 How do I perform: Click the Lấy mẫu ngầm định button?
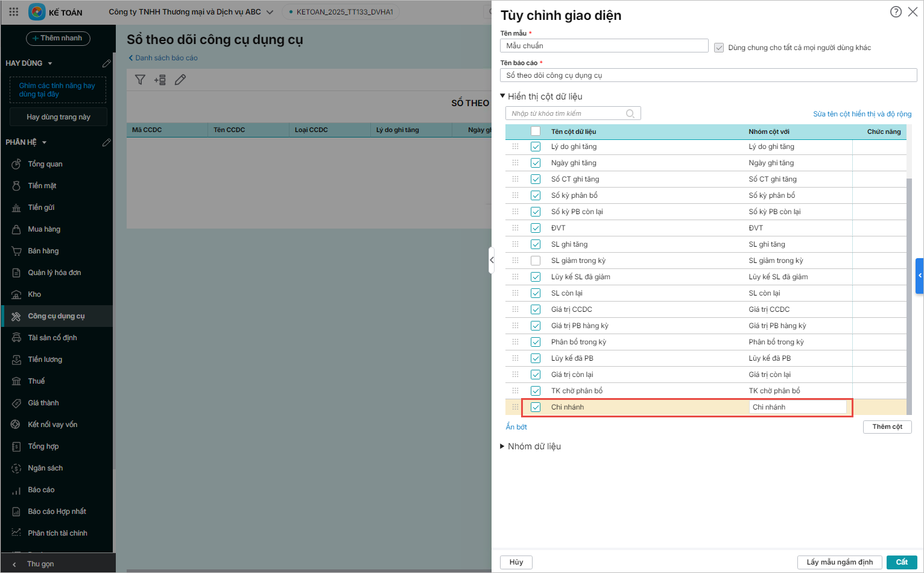click(840, 562)
